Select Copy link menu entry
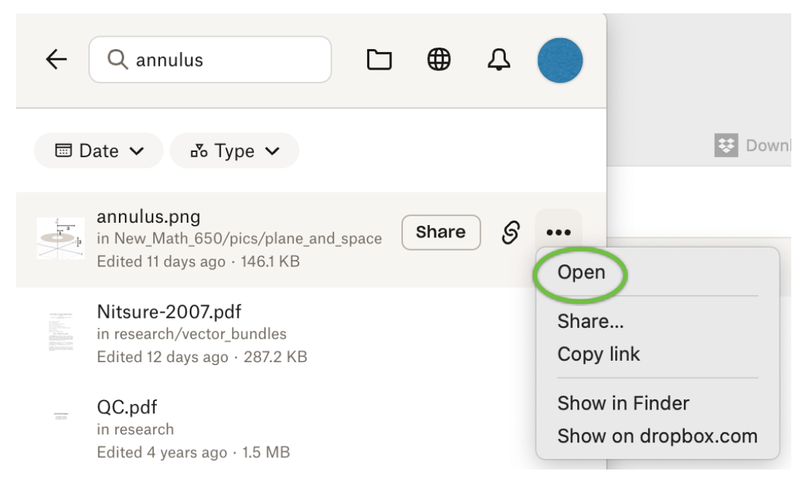800x485 pixels. [x=598, y=354]
